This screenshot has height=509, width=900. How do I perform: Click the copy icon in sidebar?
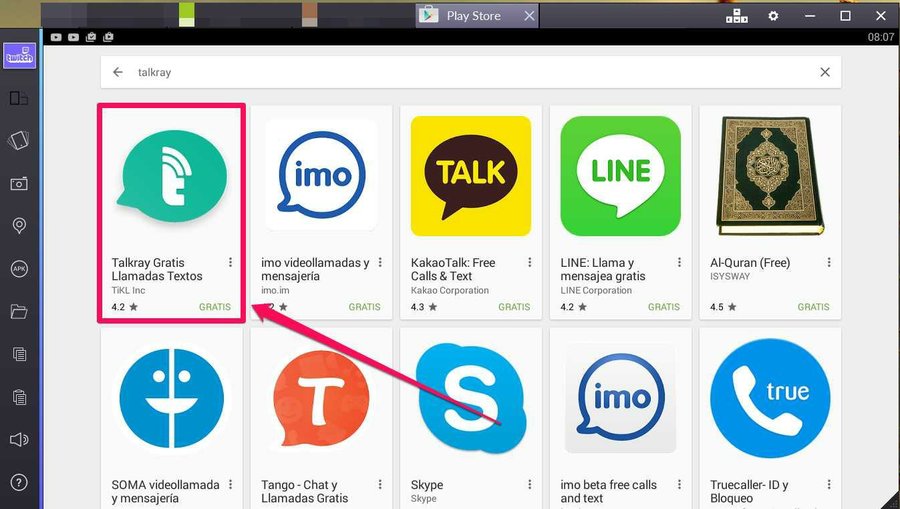tap(19, 354)
